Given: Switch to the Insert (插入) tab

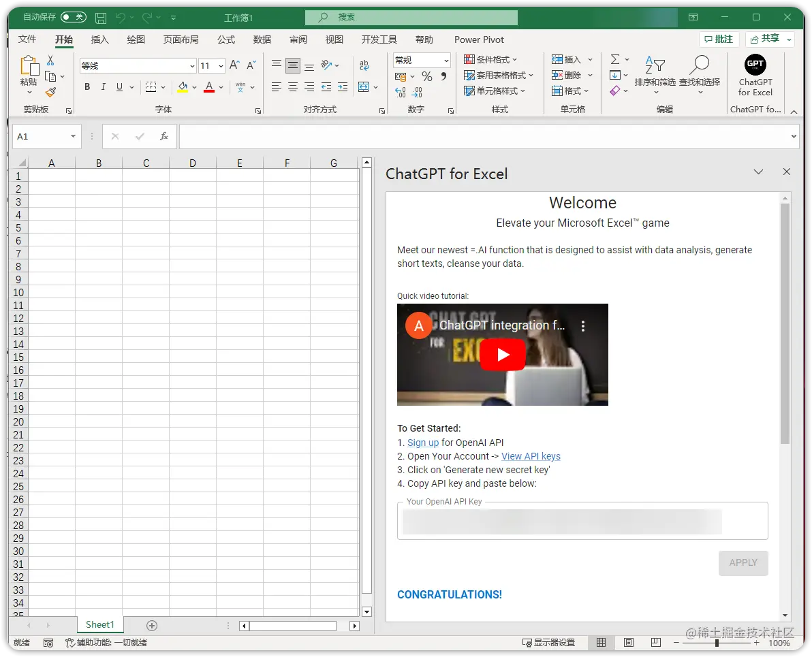Looking at the screenshot, I should point(99,39).
